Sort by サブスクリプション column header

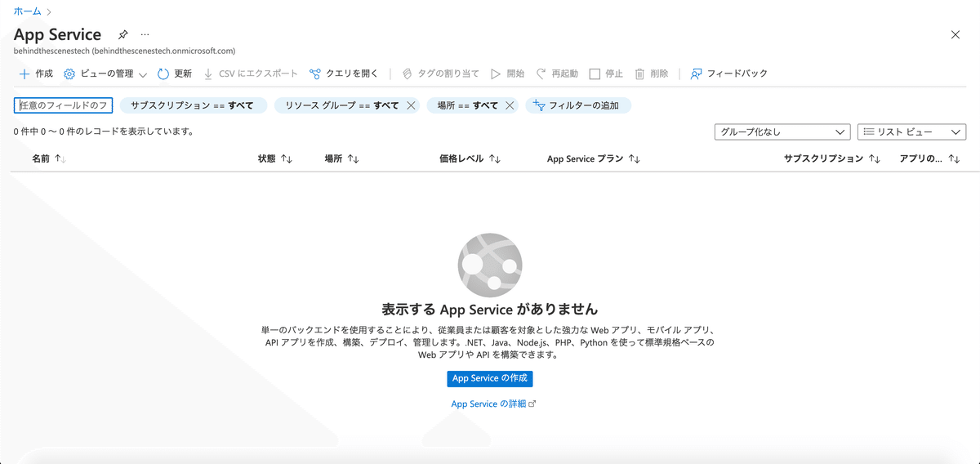click(x=832, y=159)
